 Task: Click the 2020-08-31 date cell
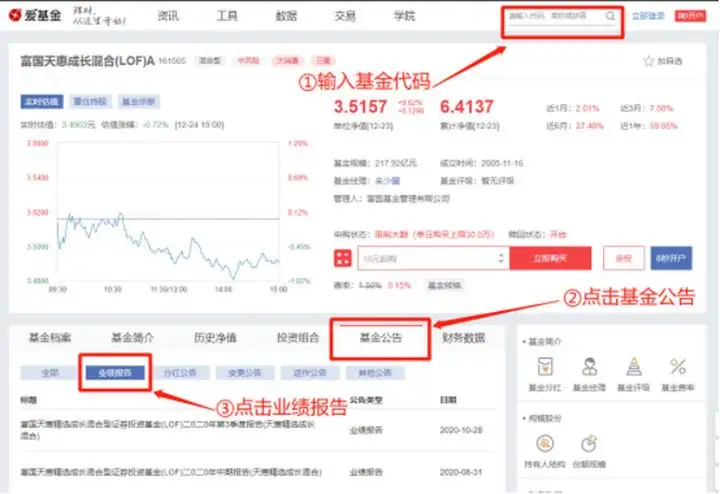click(x=461, y=472)
